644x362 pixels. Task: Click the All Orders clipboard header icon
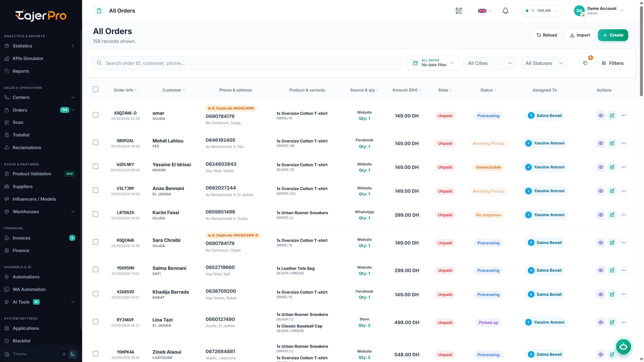click(x=99, y=11)
